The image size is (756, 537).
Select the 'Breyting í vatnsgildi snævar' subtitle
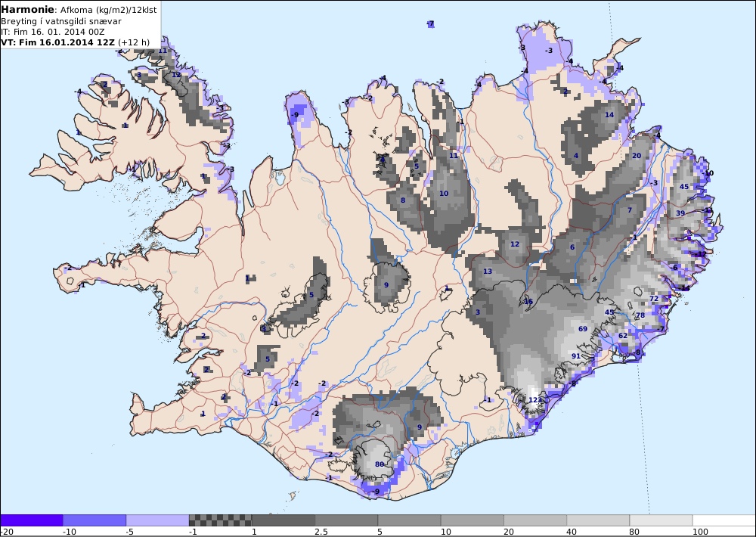tap(60, 21)
